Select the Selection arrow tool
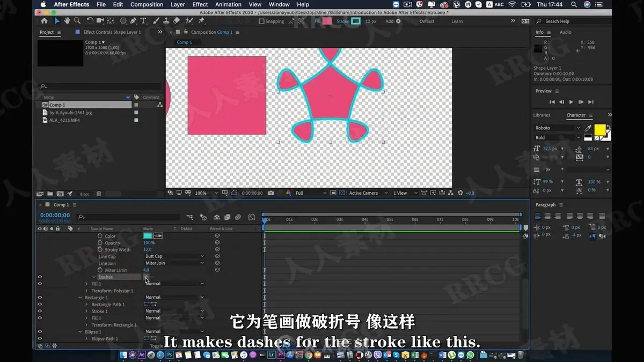The image size is (644, 362). coord(57,21)
